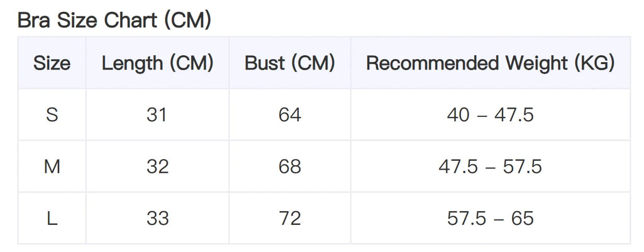
Task: Click the word 'Bra' in the title
Action: (32, 21)
